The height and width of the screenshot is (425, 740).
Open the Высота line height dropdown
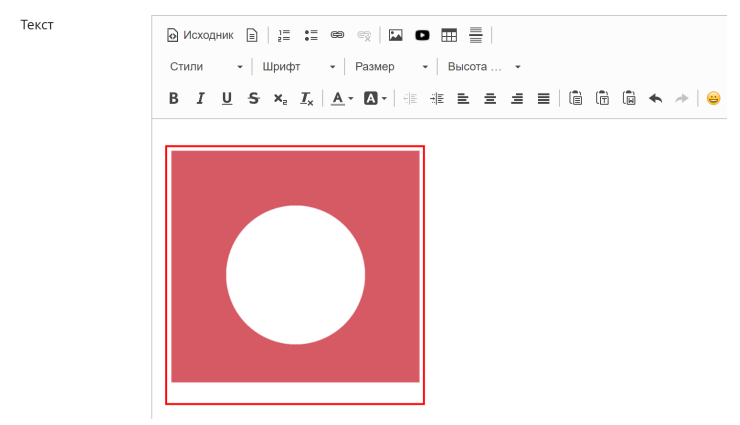[x=484, y=67]
